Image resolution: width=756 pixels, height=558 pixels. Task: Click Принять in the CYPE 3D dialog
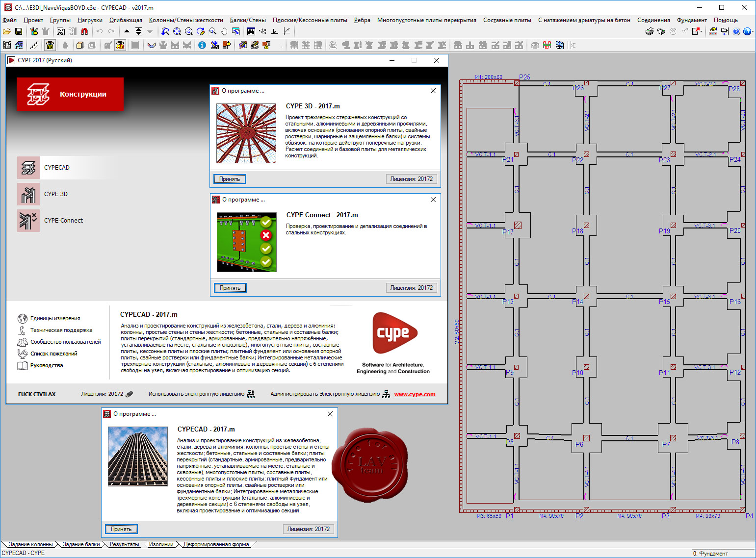pos(230,179)
